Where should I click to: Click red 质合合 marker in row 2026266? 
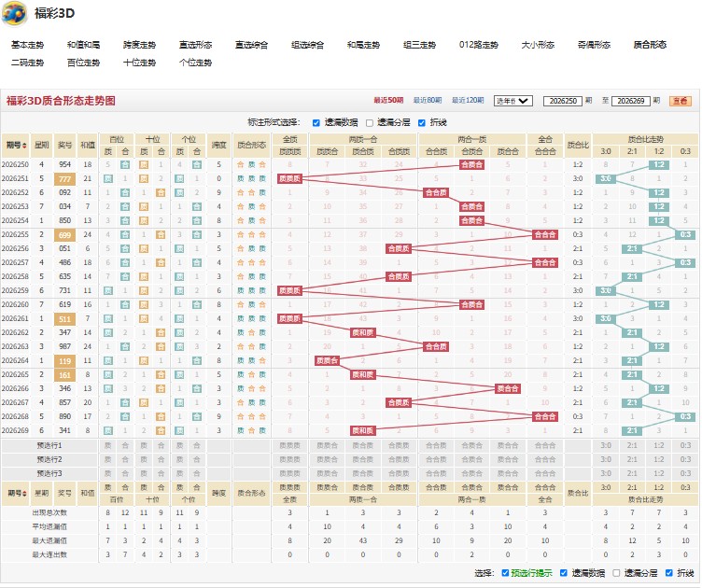(507, 388)
